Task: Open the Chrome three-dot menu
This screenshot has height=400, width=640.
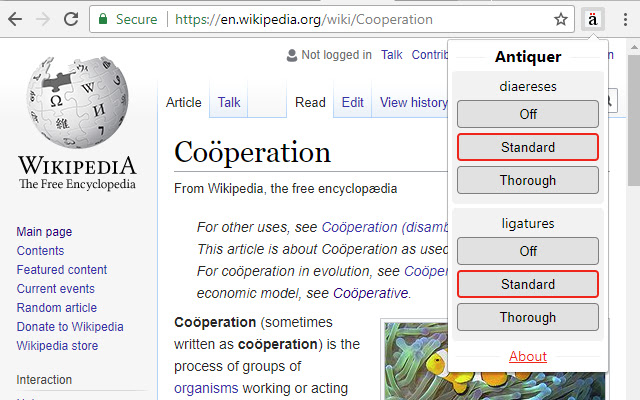Action: tap(625, 19)
